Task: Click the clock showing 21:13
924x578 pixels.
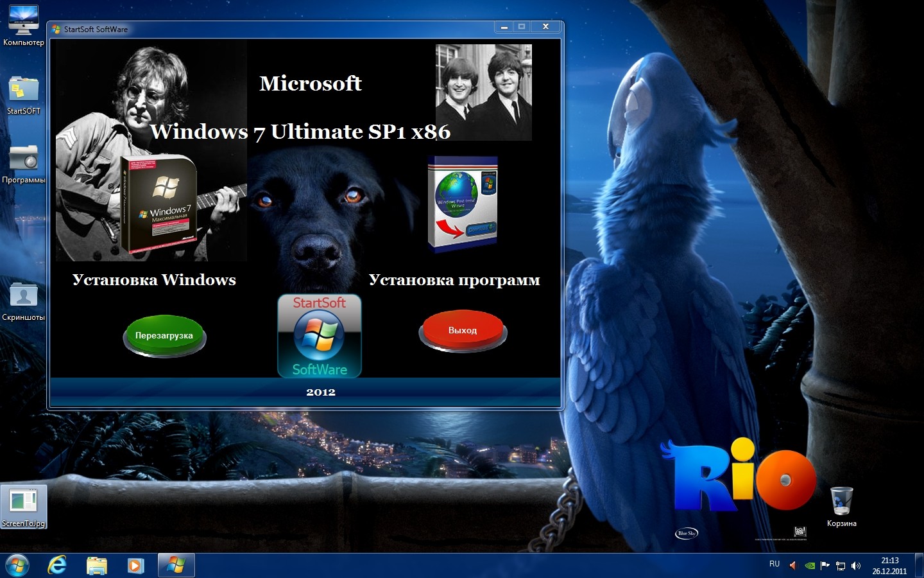Action: point(889,566)
